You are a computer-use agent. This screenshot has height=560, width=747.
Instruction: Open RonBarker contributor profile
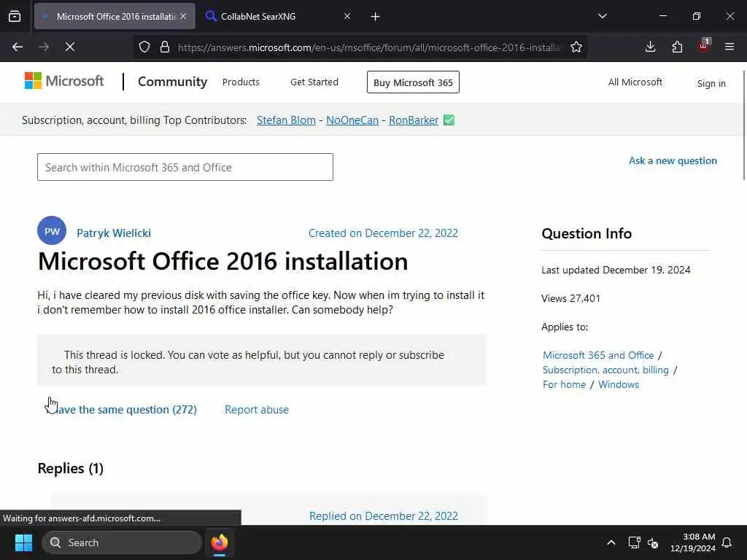click(414, 120)
